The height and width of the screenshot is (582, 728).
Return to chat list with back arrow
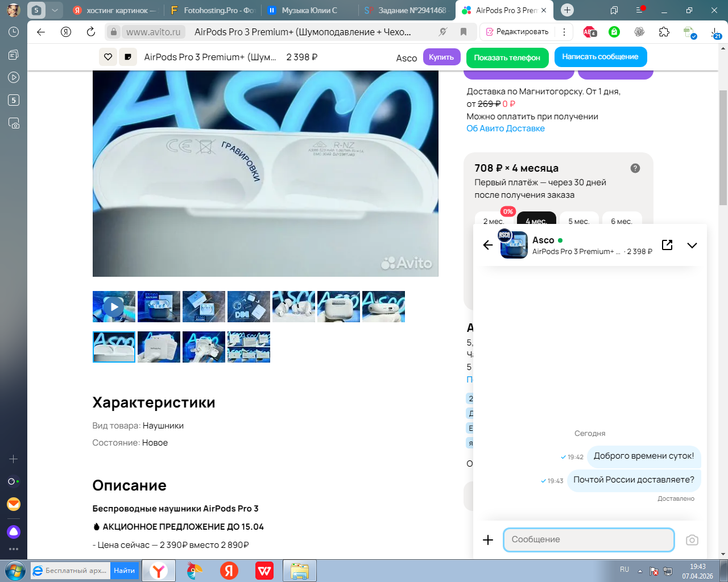click(x=488, y=245)
